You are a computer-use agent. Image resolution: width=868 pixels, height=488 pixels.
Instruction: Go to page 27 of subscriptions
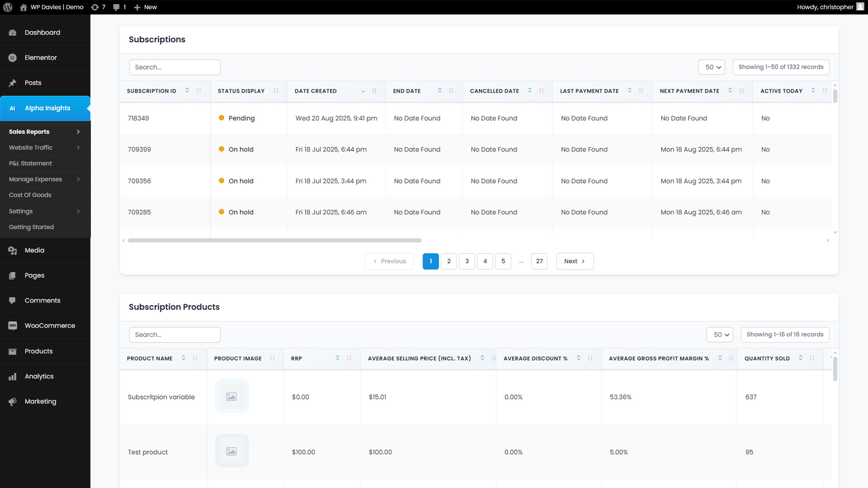pos(539,261)
